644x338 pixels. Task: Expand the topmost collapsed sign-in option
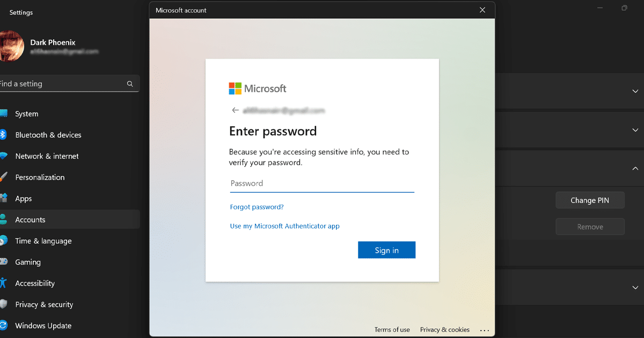[635, 91]
